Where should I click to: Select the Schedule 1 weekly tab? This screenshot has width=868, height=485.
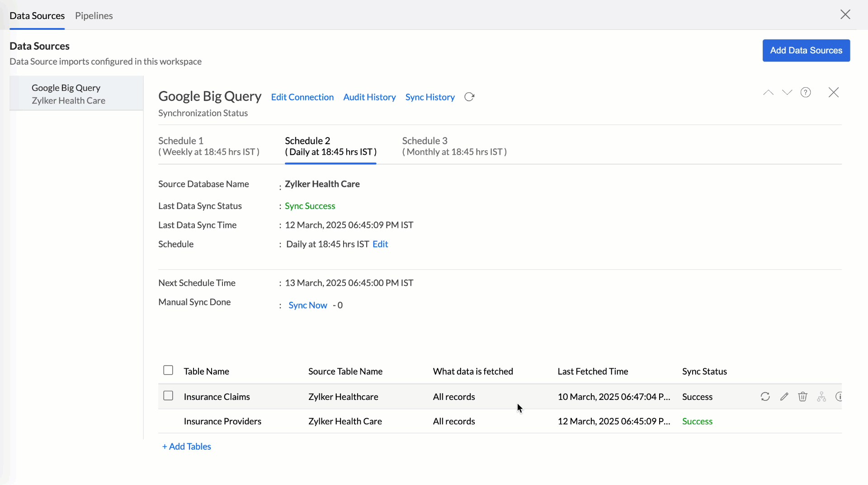pyautogui.click(x=208, y=146)
